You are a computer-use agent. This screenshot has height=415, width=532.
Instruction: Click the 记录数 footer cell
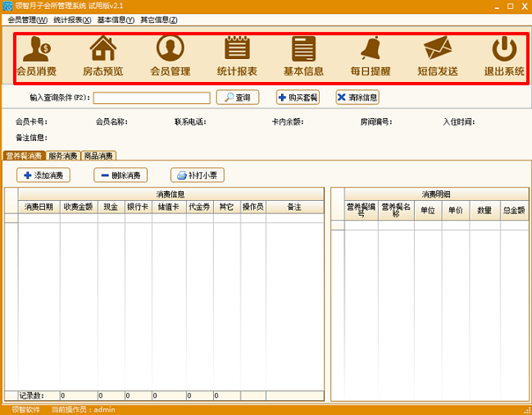(39, 395)
